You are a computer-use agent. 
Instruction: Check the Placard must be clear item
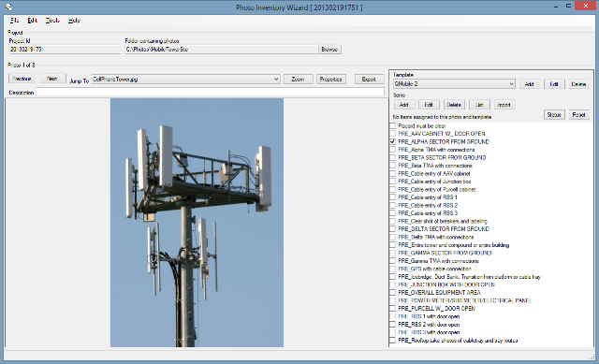tap(393, 125)
